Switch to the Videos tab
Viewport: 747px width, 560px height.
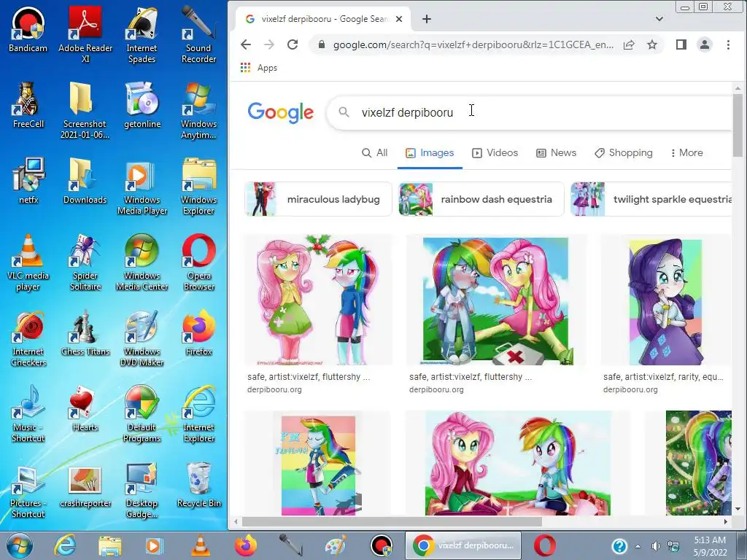pos(495,153)
